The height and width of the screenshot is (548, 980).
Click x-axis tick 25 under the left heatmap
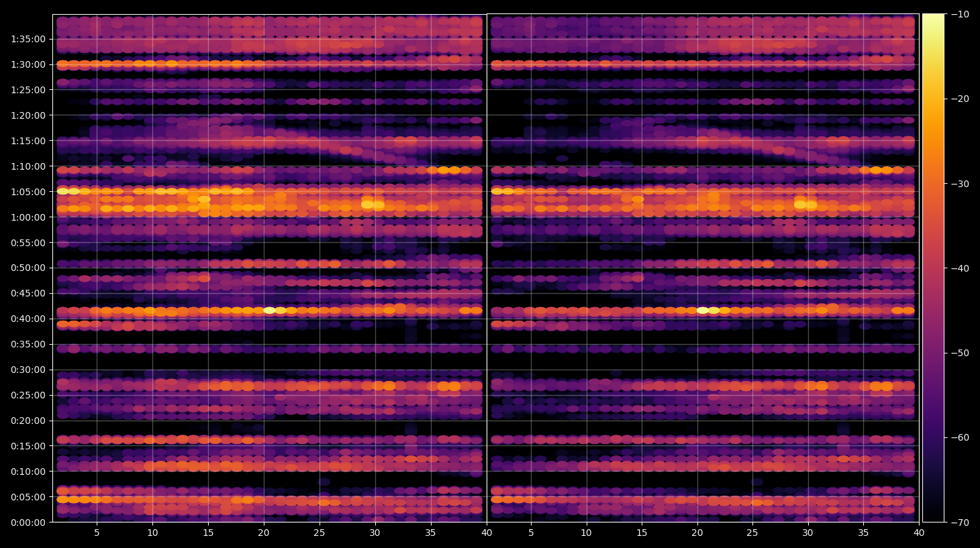click(x=319, y=533)
